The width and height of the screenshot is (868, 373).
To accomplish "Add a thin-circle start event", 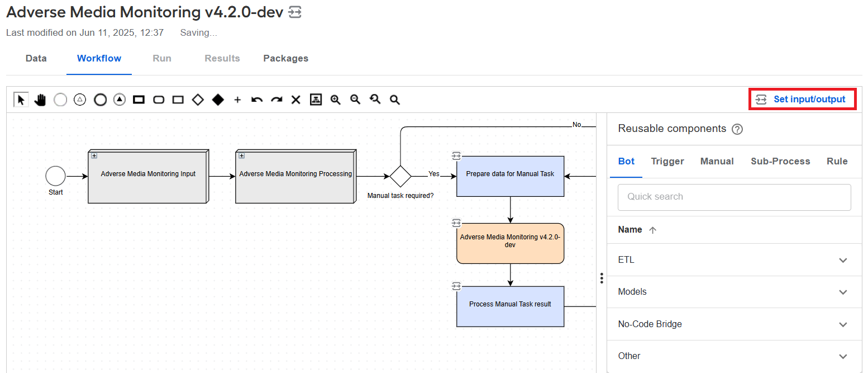I will tap(60, 100).
